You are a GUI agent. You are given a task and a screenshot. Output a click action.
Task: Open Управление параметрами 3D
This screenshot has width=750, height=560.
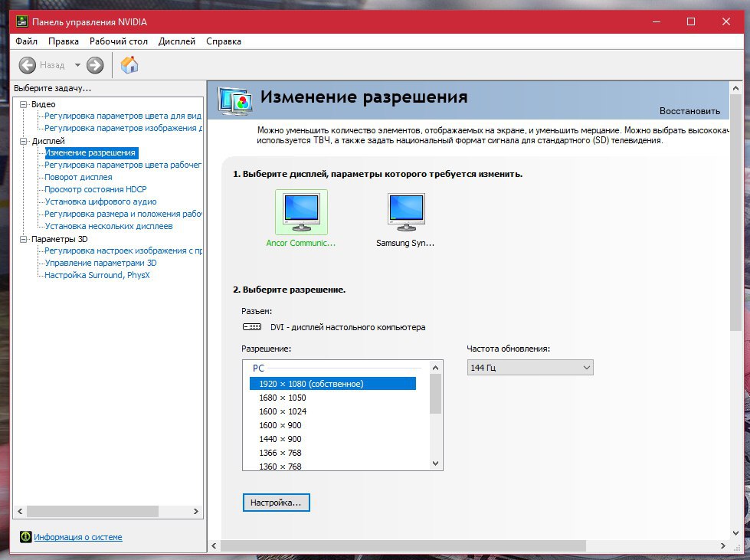[100, 263]
